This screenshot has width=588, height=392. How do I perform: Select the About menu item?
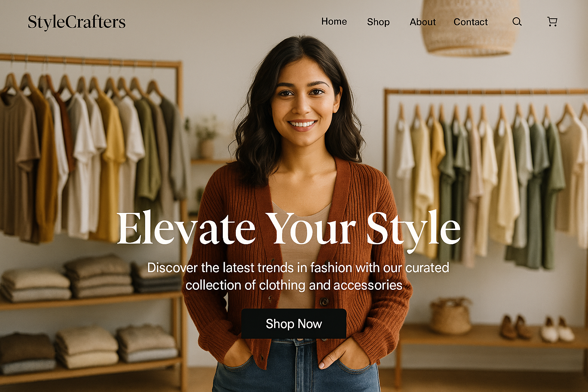tap(423, 22)
